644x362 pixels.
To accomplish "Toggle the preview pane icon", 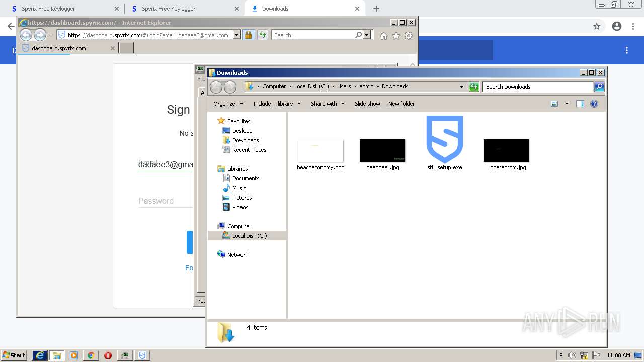I will tap(580, 104).
